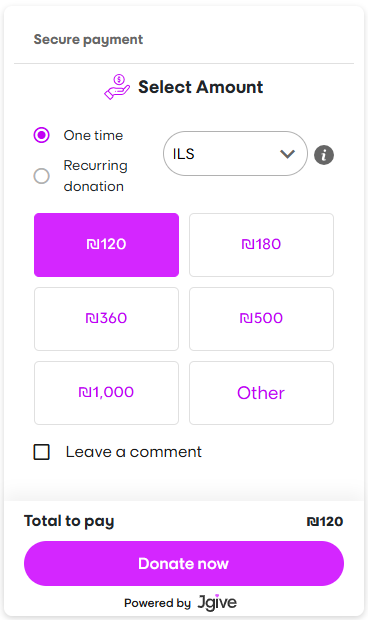Select the Other amount option
The width and height of the screenshot is (368, 620).
261,393
